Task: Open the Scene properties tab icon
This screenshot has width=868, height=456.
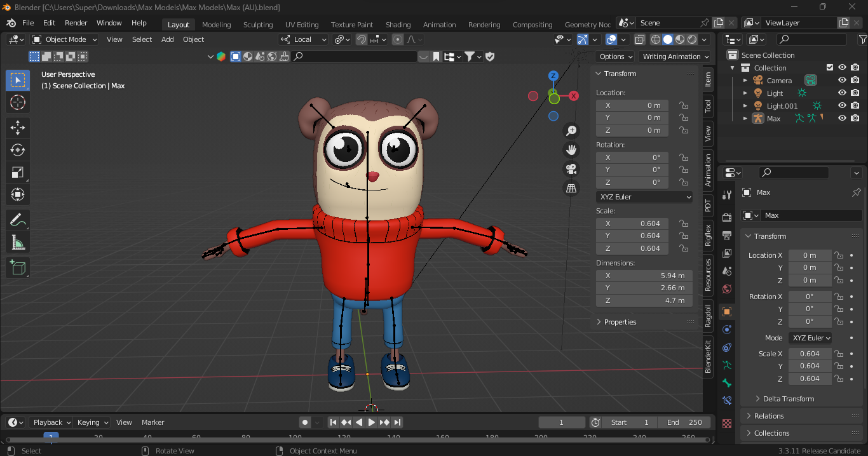Action: point(728,271)
